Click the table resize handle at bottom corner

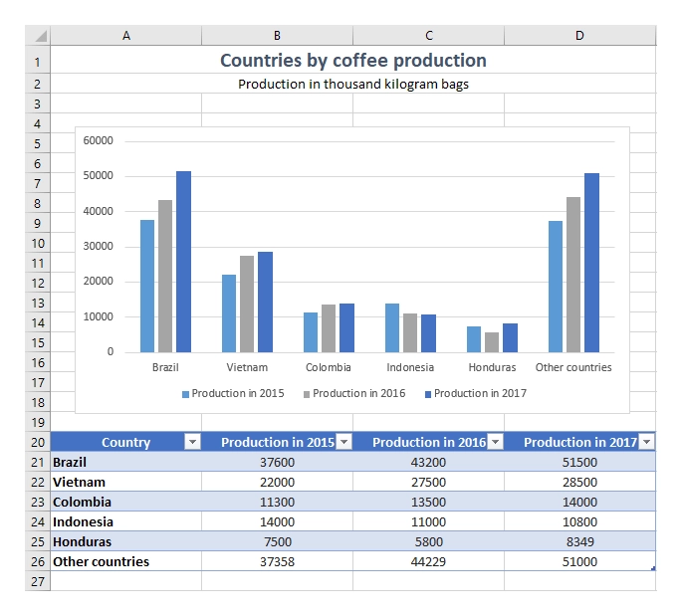[x=653, y=568]
